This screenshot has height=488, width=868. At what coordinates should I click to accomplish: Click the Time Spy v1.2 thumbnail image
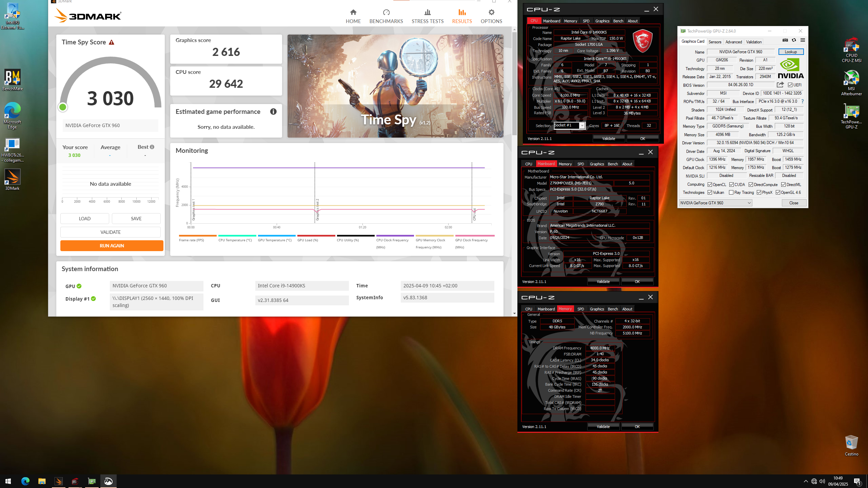tap(395, 86)
